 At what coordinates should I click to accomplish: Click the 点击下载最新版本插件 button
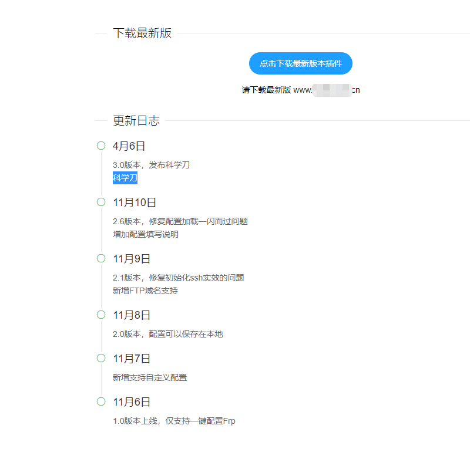click(x=300, y=63)
